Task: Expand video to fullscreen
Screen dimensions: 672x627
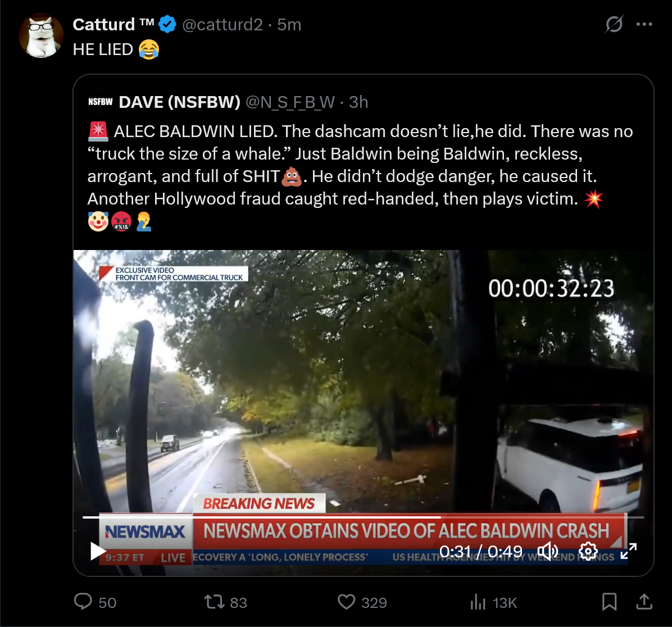Action: coord(629,551)
